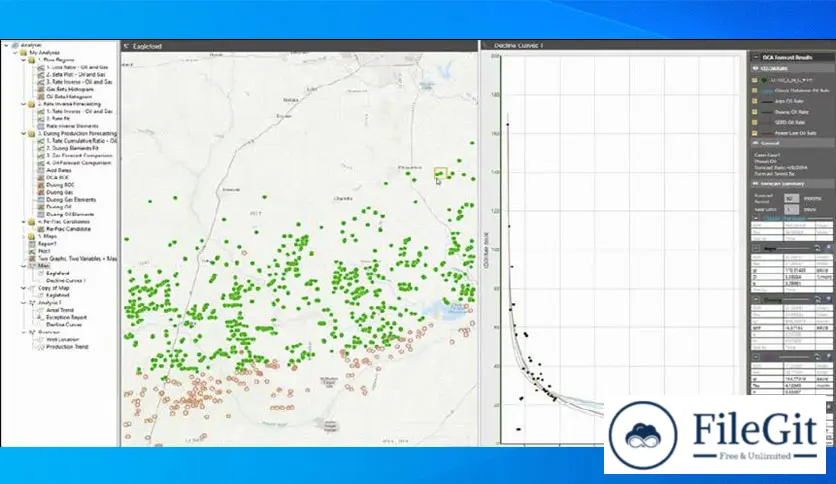Click the Exception Report icon under Analysis 1
836x484 pixels.
[x=41, y=317]
